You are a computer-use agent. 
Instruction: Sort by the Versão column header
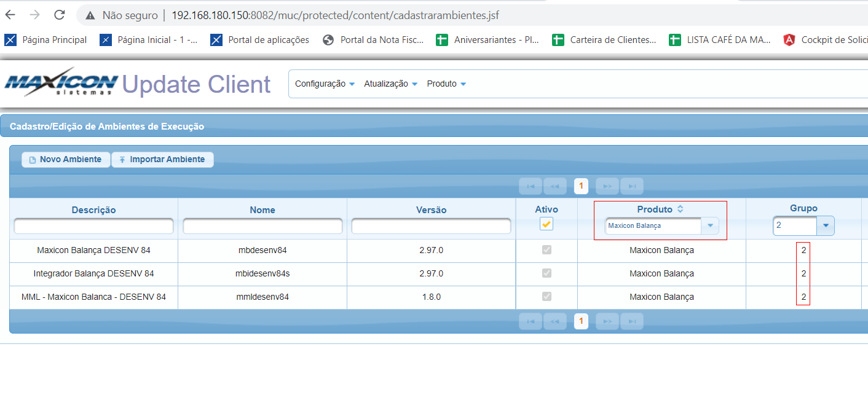point(432,209)
